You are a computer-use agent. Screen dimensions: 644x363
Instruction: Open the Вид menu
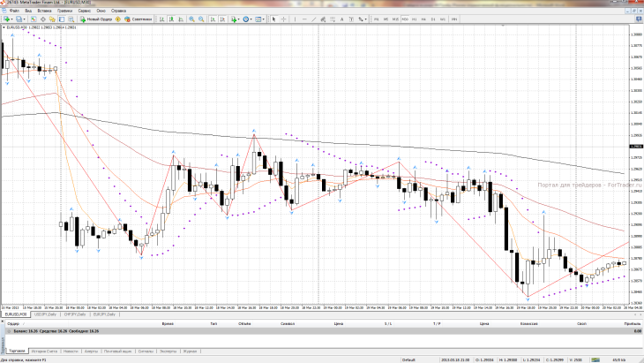coord(28,11)
